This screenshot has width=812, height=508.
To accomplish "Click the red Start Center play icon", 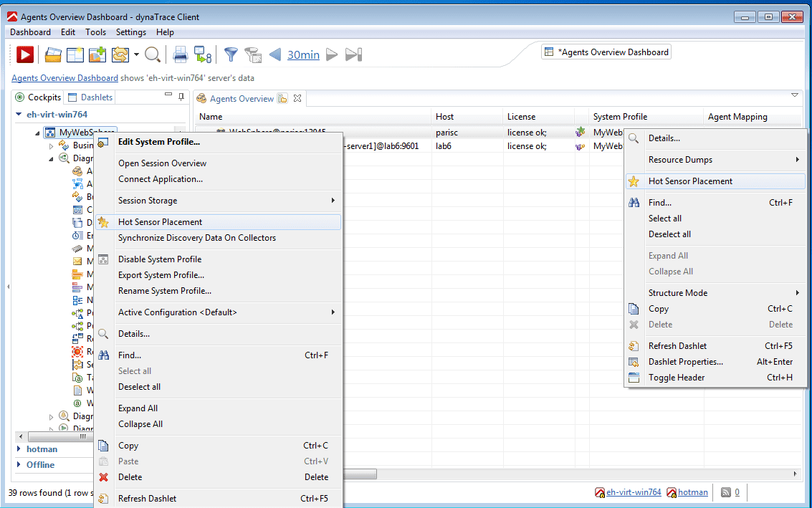I will coord(25,54).
